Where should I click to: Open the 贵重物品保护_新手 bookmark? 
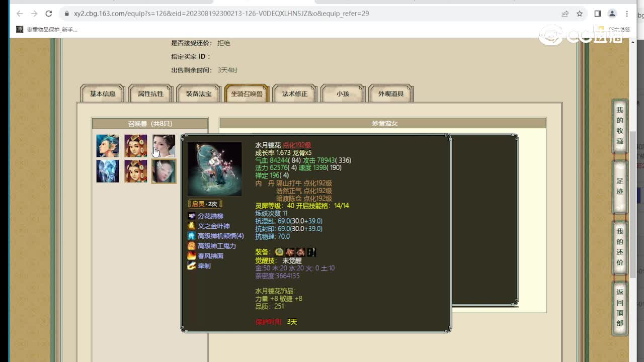coord(47,30)
